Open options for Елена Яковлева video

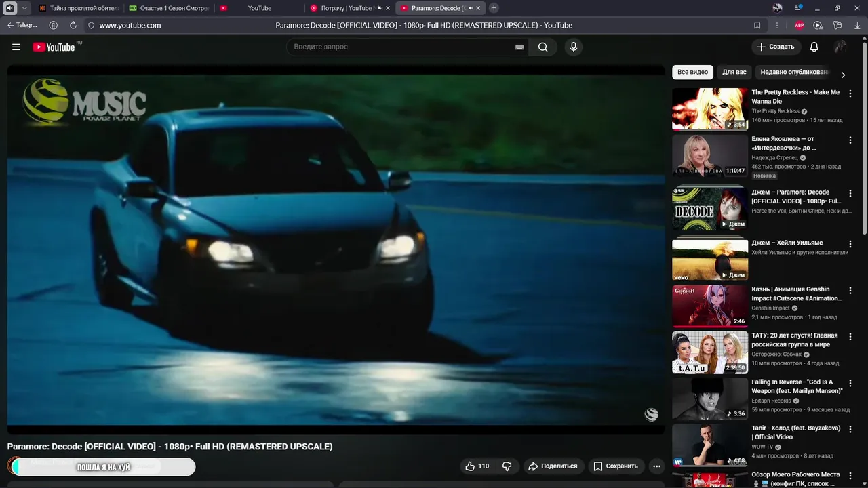[x=850, y=140]
